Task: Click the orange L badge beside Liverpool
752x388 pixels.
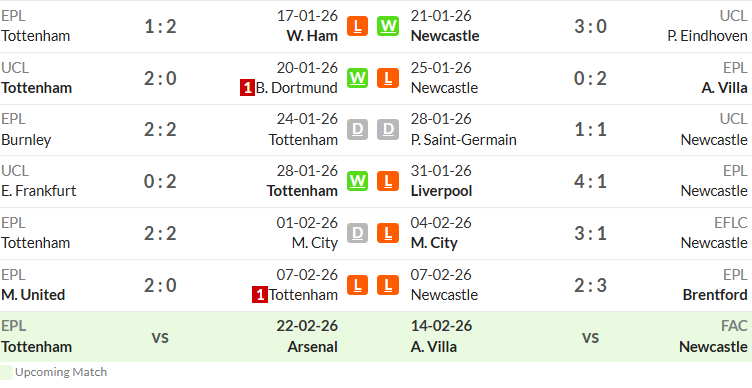Action: [x=388, y=181]
